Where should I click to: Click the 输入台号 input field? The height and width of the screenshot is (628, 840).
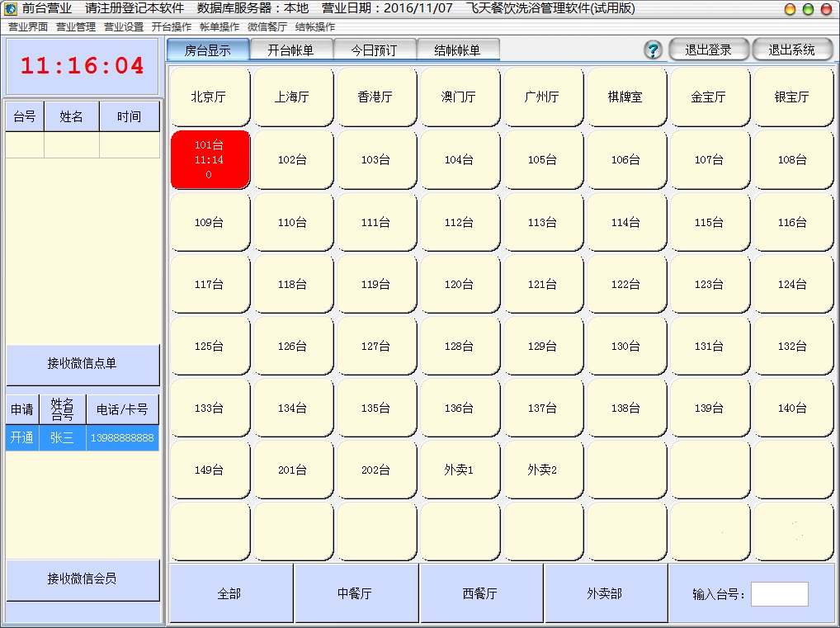779,594
